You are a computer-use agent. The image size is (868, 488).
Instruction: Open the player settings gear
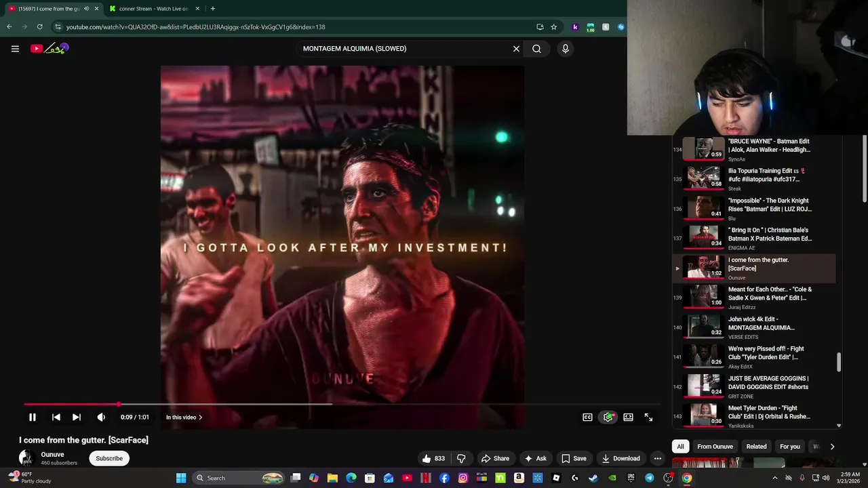coord(608,418)
